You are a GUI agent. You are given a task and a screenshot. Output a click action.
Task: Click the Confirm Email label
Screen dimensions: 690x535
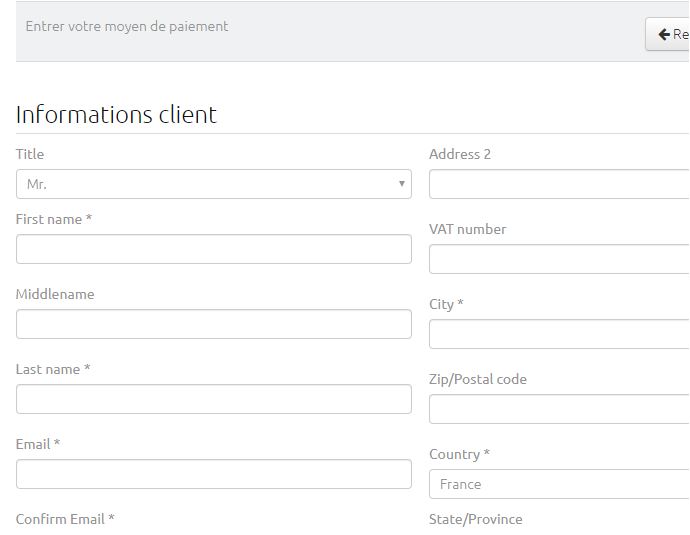pos(65,519)
